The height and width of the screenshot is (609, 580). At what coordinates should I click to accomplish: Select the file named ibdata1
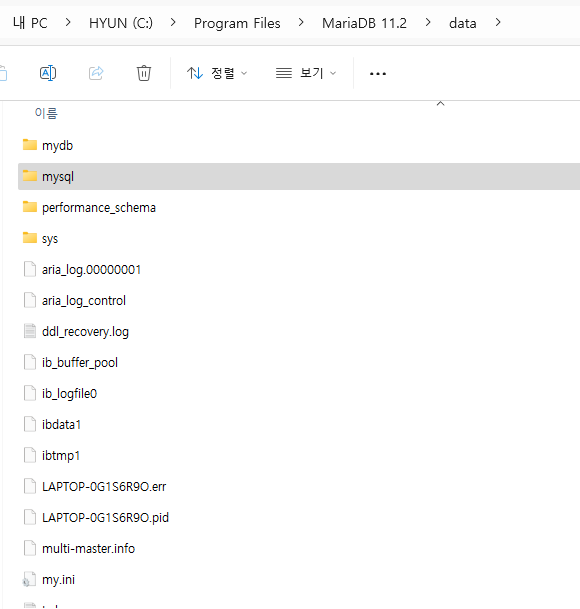click(61, 425)
